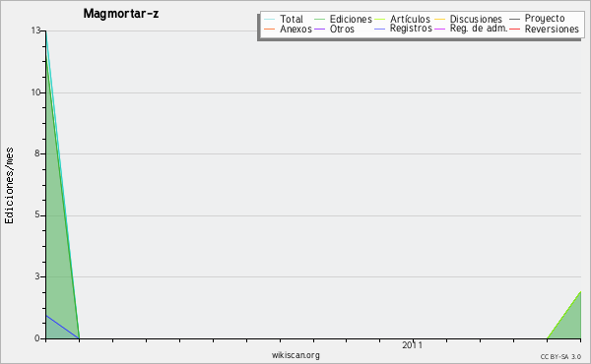The height and width of the screenshot is (364, 591).
Task: Click the 0 y-axis value
Action: 37,338
